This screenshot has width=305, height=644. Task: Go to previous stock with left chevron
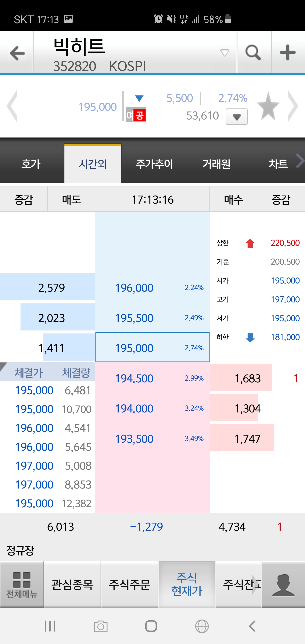12,106
